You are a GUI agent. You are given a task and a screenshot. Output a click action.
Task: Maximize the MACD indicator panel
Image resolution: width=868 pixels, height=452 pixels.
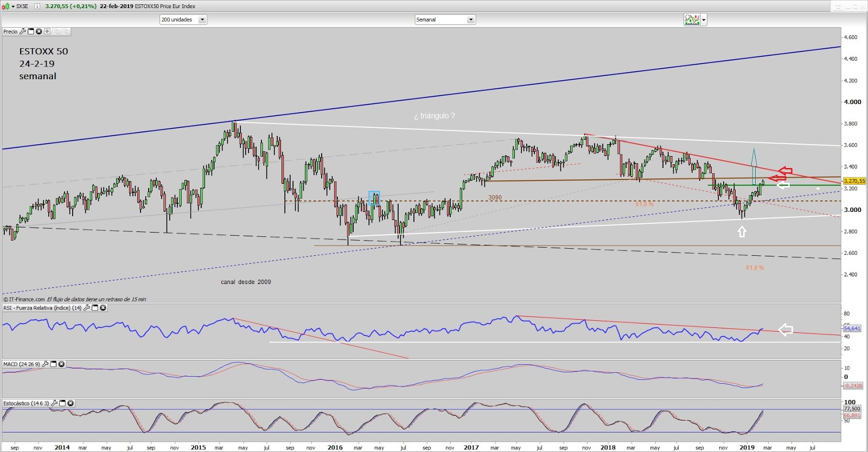tap(53, 364)
